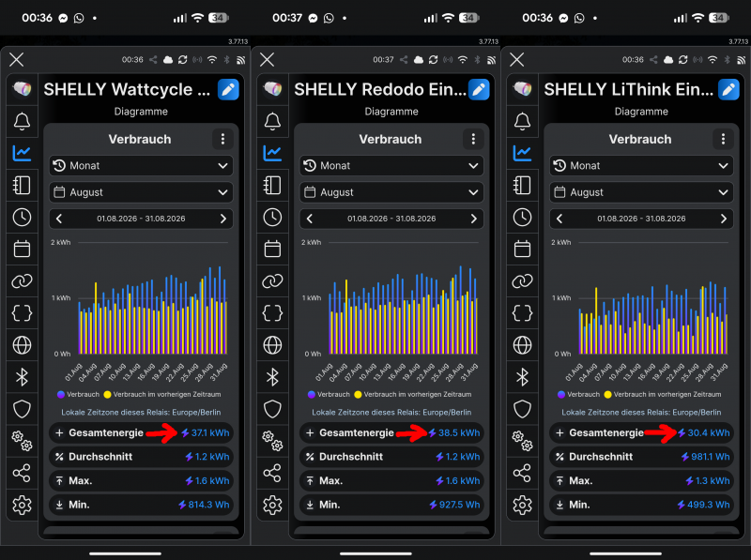The height and width of the screenshot is (560, 751).
Task: Open the Verbrauch three-dot menu in LiThink panel
Action: point(723,139)
